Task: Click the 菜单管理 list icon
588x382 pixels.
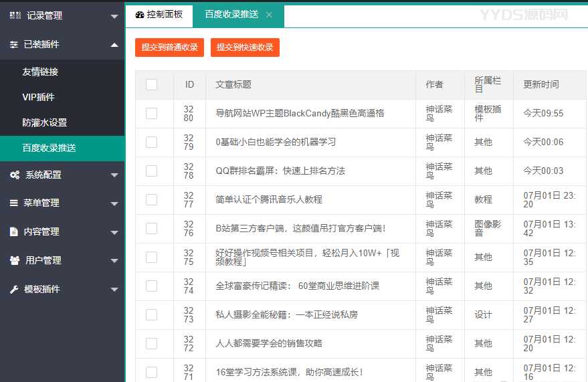Action: pyautogui.click(x=14, y=203)
